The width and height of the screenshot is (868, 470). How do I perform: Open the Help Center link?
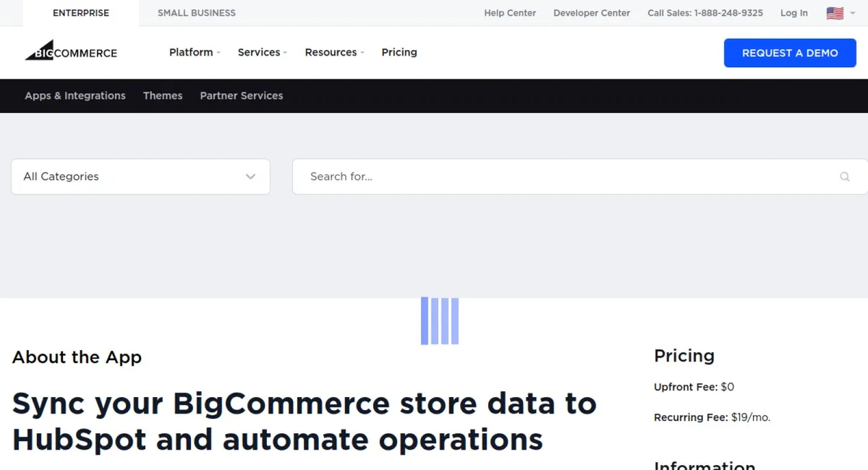coord(510,13)
